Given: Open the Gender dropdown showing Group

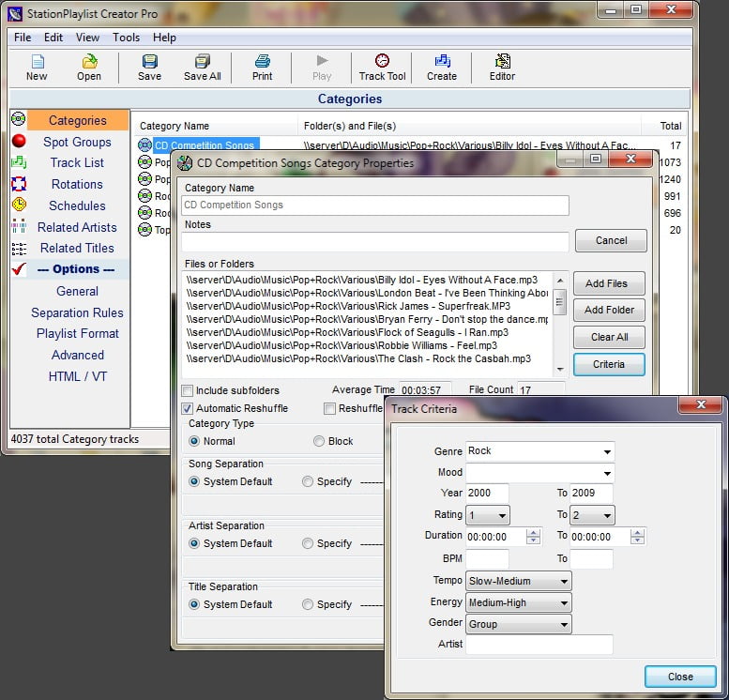Looking at the screenshot, I should 519,624.
